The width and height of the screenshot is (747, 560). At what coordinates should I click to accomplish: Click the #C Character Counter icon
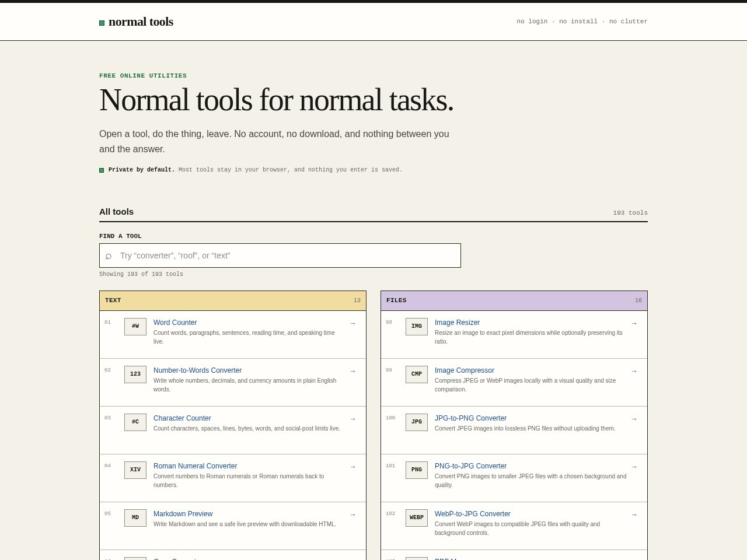(x=135, y=422)
